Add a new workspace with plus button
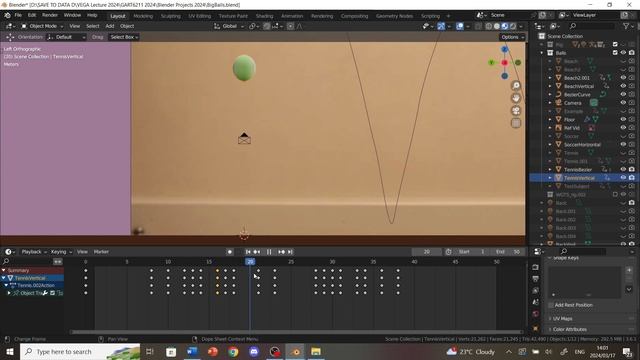 tap(448, 16)
